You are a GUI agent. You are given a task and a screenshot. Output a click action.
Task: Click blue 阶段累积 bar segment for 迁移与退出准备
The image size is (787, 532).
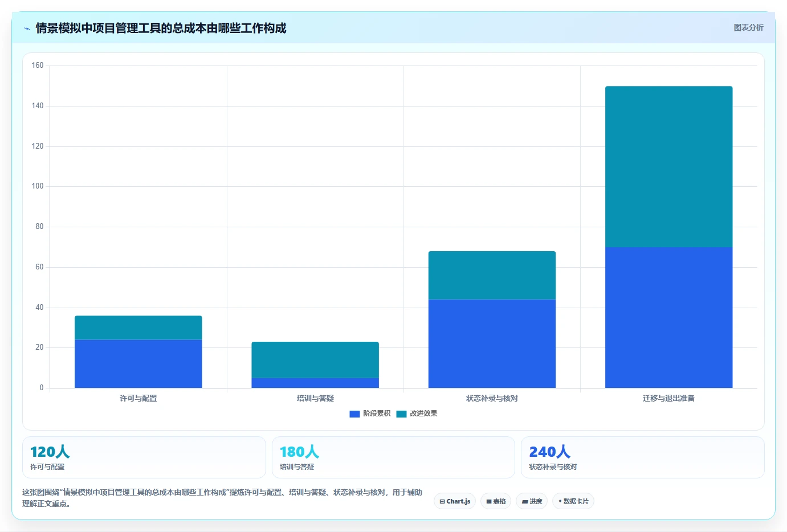(669, 317)
